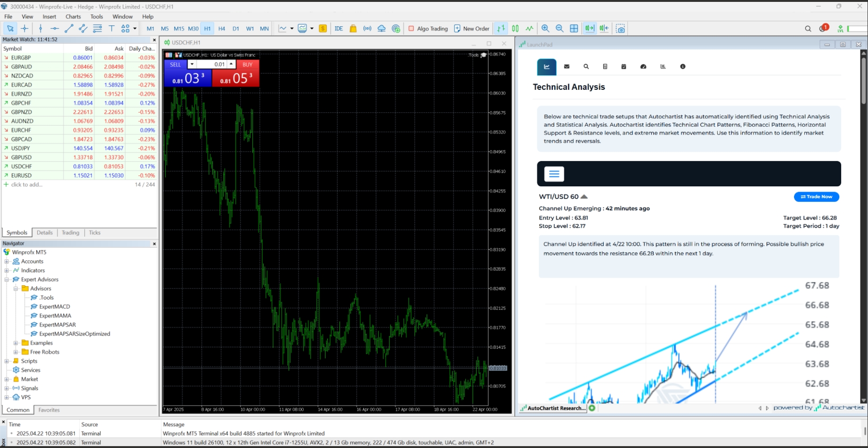
Task: Open LaunchPad info circle icon
Action: coord(682,67)
